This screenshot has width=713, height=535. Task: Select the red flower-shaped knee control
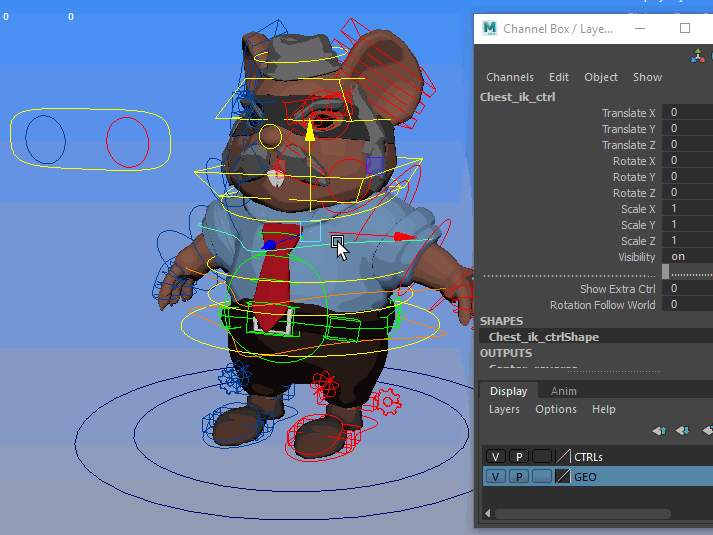pyautogui.click(x=325, y=385)
